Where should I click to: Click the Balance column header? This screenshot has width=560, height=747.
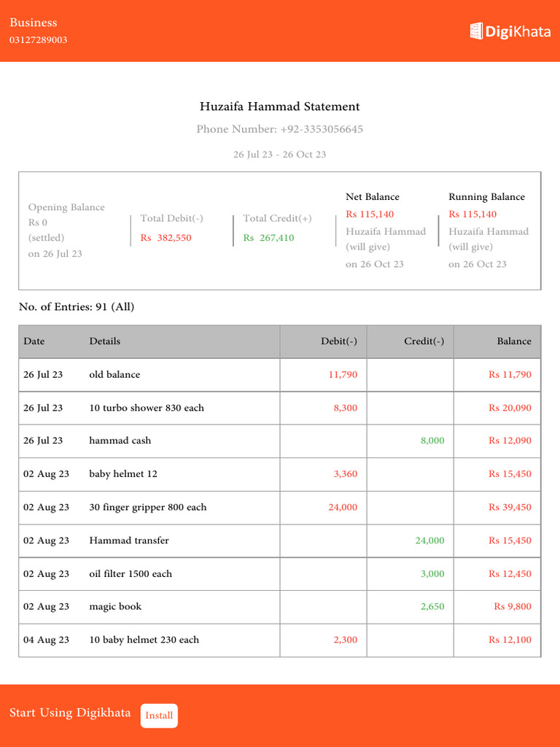(514, 341)
